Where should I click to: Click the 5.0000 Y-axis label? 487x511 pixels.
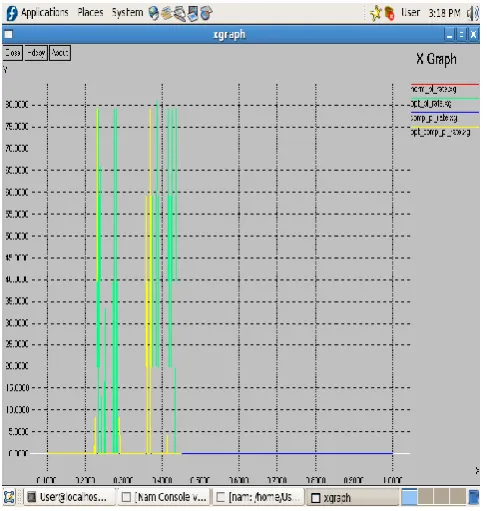tap(18, 432)
